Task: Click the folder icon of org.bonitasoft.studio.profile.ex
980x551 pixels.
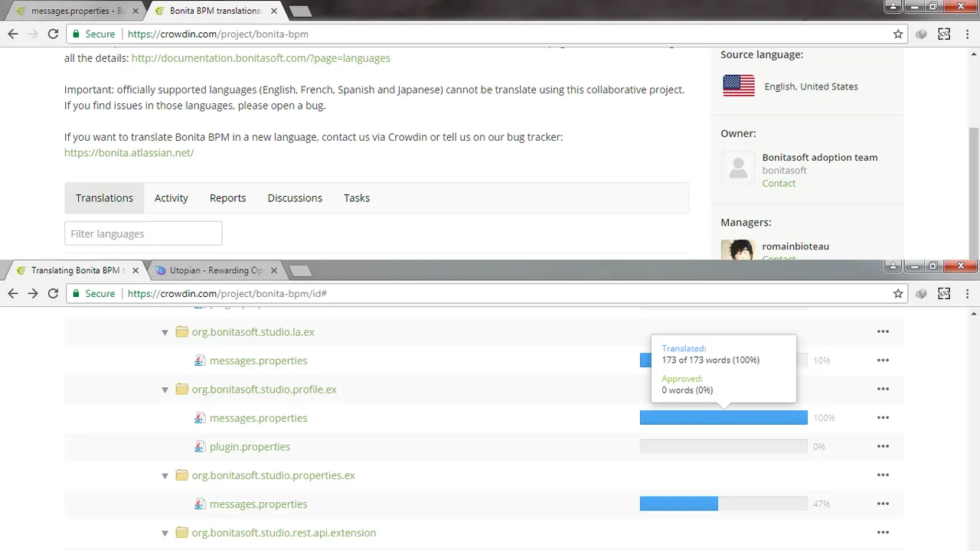Action: click(181, 390)
